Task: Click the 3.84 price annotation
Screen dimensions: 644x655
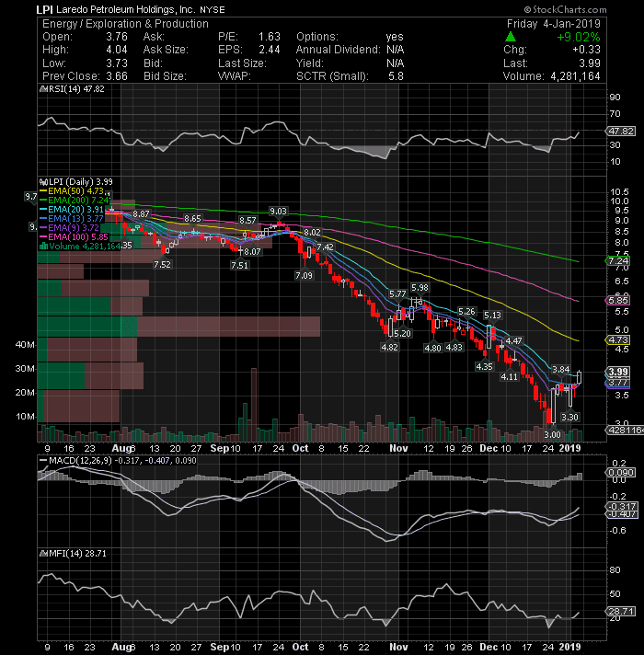Action: (x=561, y=369)
